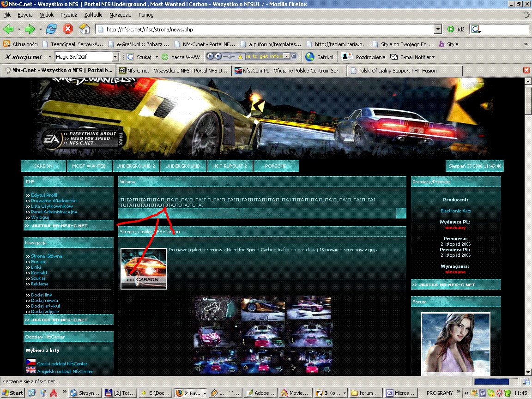Open the screenshot gallery thumbnail grid

(x=262, y=335)
